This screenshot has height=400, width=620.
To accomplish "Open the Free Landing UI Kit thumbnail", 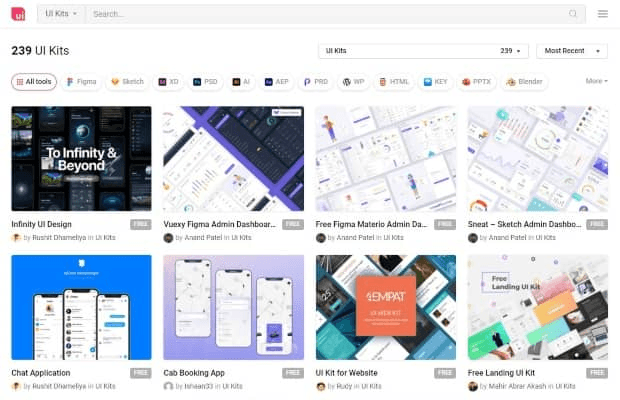I will pos(538,308).
